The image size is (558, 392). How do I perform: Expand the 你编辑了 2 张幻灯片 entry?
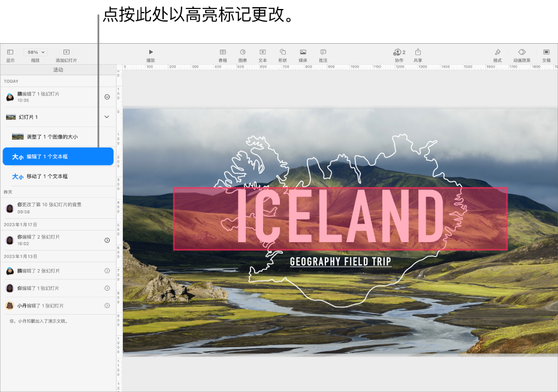click(107, 240)
